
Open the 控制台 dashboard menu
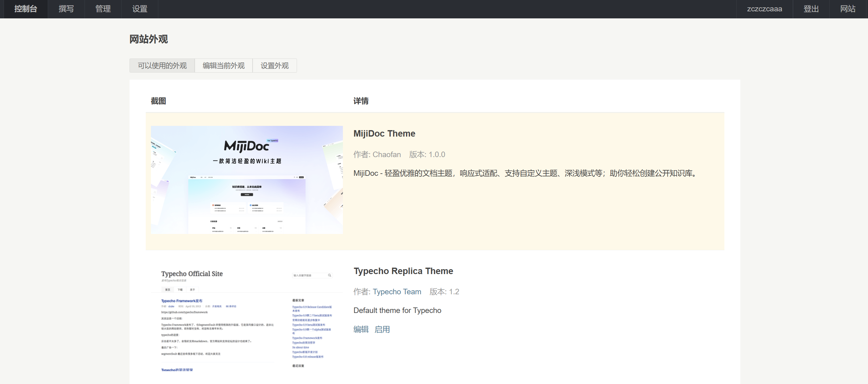pyautogui.click(x=26, y=9)
